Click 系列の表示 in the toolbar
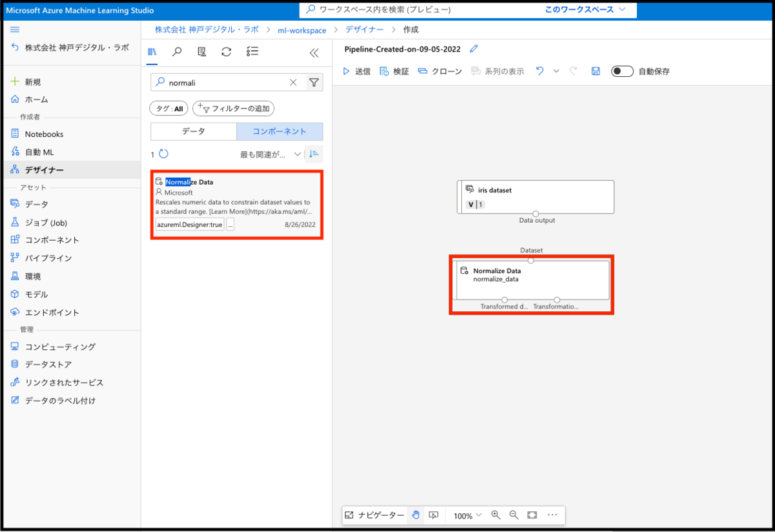The width and height of the screenshot is (775, 532). point(497,71)
